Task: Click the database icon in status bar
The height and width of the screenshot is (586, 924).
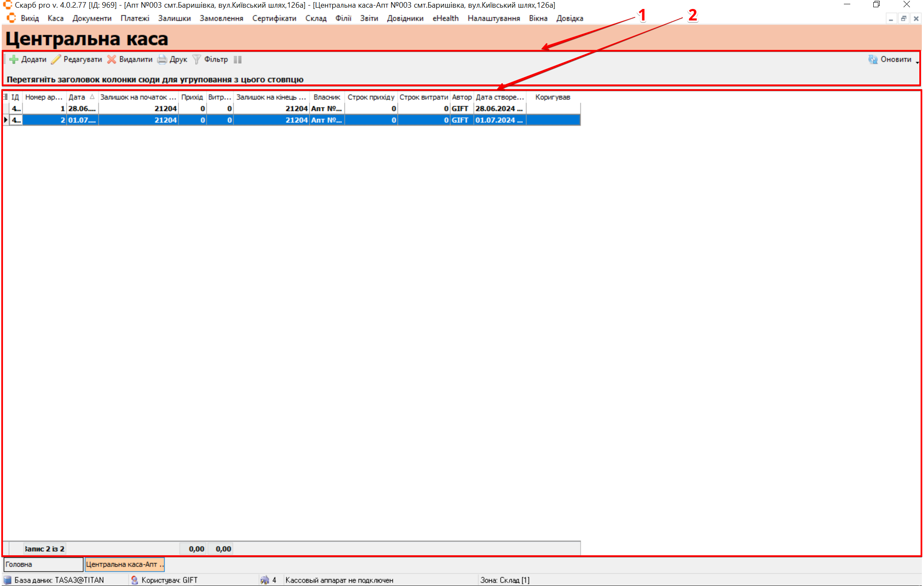Action: pyautogui.click(x=7, y=580)
